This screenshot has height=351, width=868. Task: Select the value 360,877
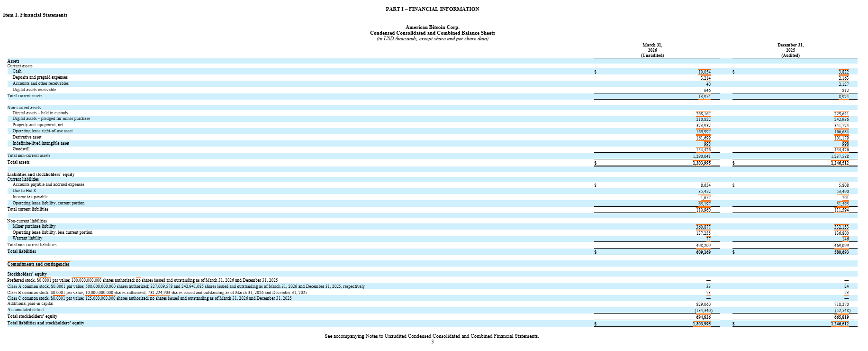click(x=703, y=227)
